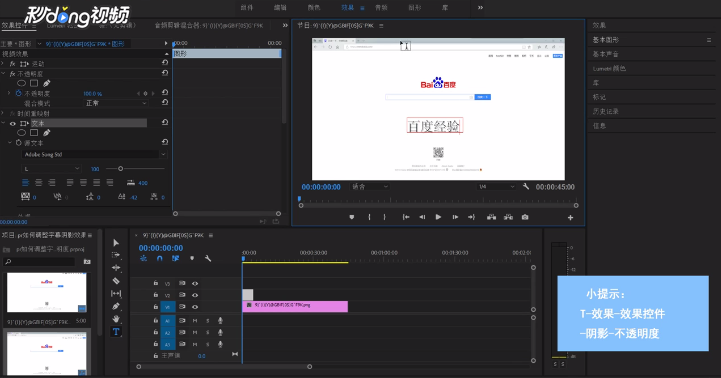The image size is (721, 378).
Task: Step back one frame in the program monitor
Action: tap(422, 217)
